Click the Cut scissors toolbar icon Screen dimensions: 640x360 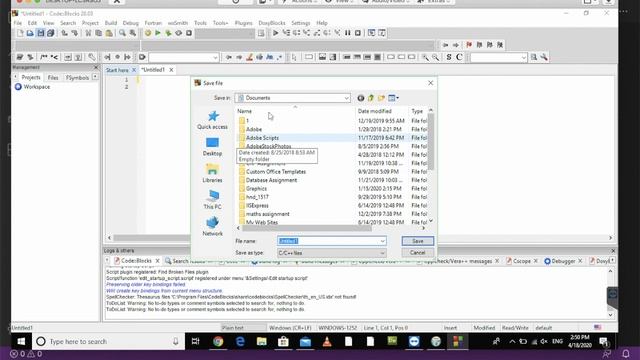(88, 33)
